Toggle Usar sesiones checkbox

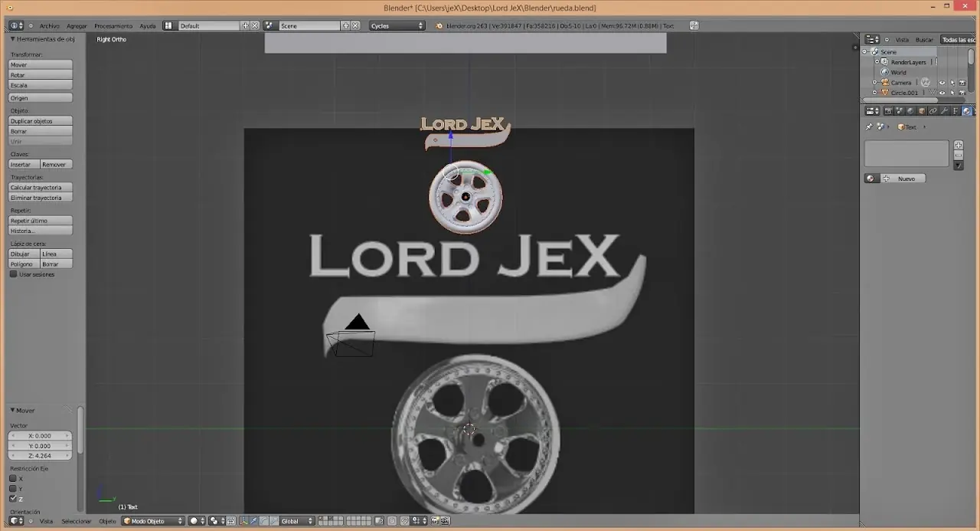(13, 274)
